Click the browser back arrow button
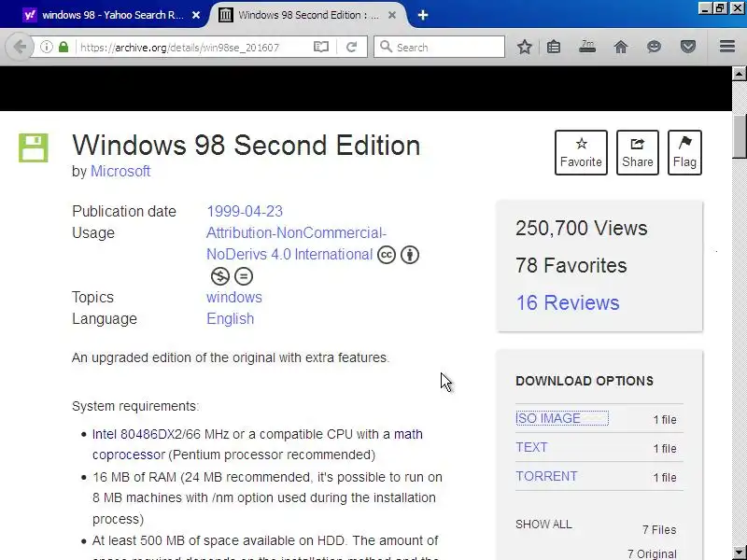The height and width of the screenshot is (560, 747). click(x=19, y=47)
